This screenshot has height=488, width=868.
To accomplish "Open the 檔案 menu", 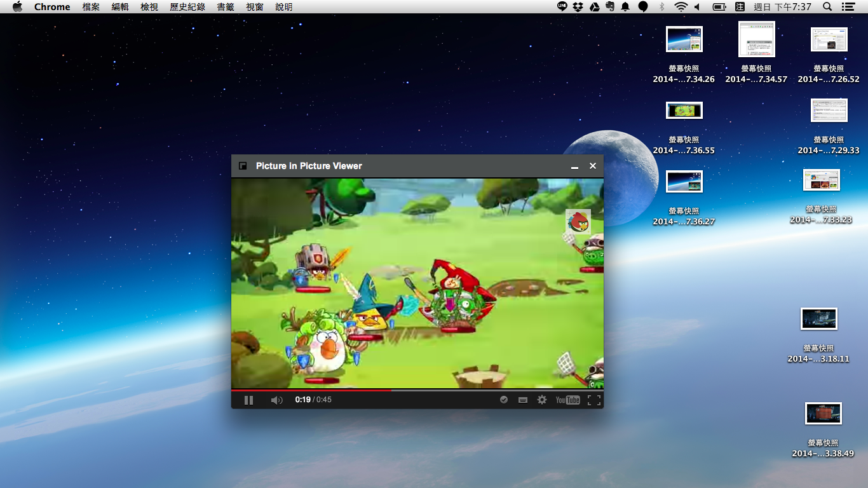I will tap(91, 7).
